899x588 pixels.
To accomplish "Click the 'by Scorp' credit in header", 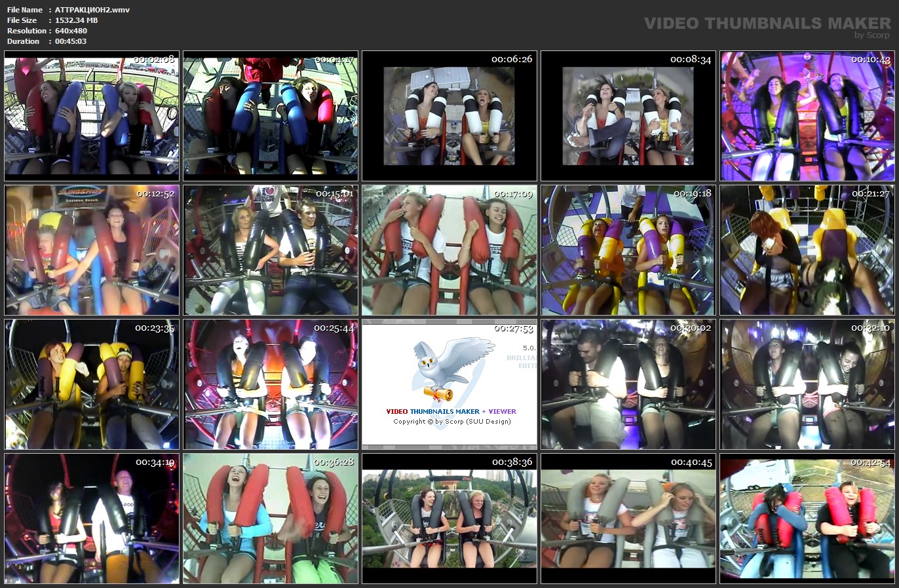I will (871, 35).
